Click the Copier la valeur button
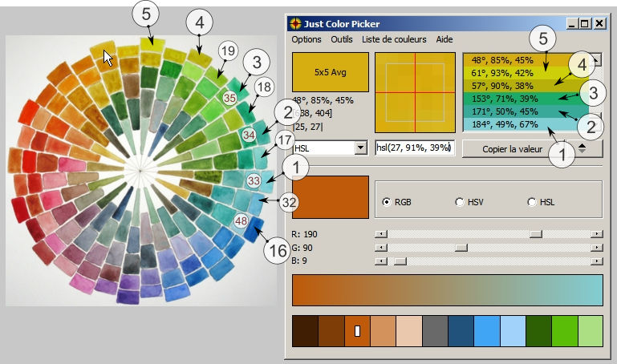 (x=513, y=149)
